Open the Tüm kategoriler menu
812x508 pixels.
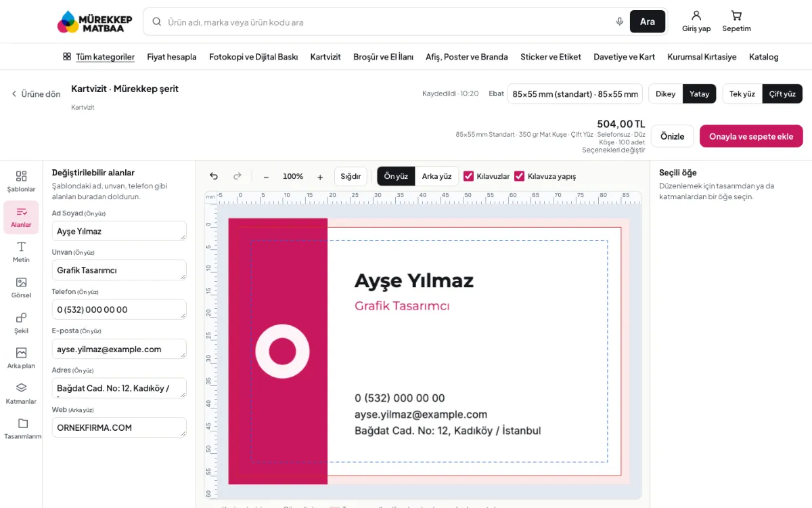click(99, 57)
